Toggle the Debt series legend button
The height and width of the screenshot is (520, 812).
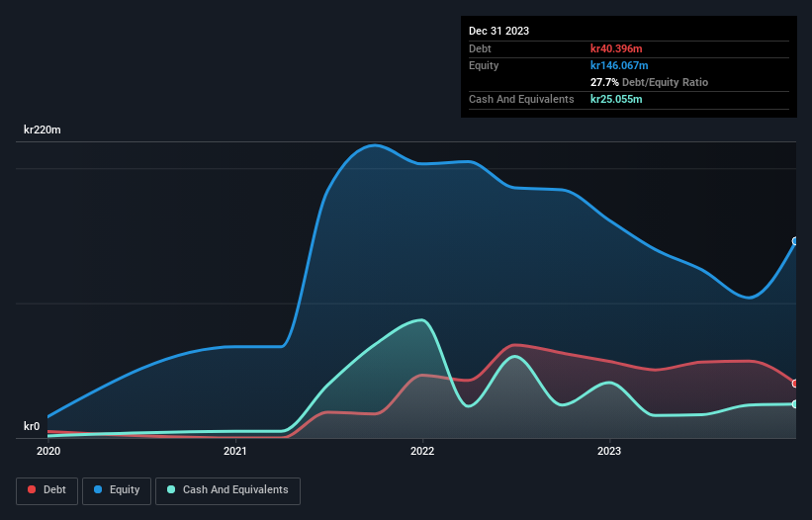coord(47,490)
